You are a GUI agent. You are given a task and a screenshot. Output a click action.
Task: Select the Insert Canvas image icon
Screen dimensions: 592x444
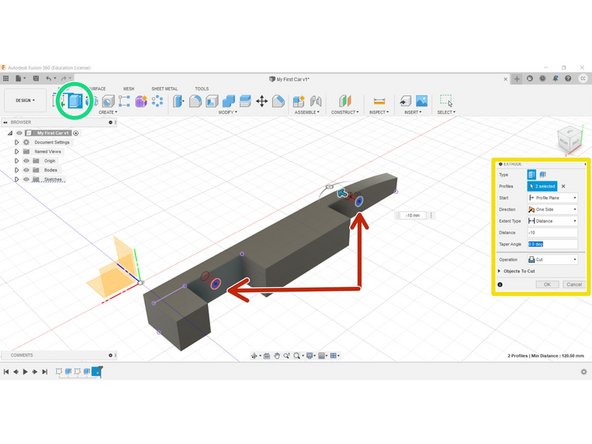(421, 101)
